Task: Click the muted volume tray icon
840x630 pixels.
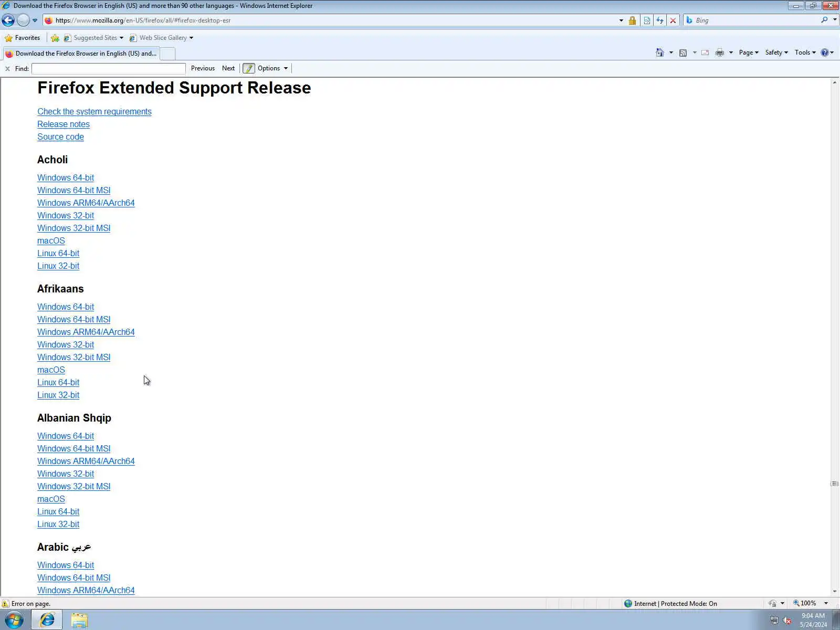Action: click(787, 621)
